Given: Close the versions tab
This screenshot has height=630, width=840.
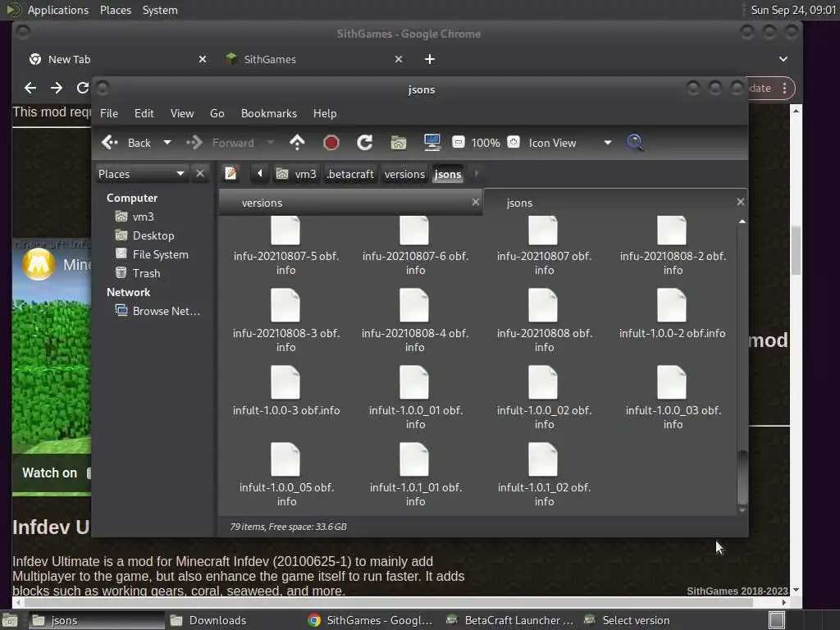Looking at the screenshot, I should point(475,202).
